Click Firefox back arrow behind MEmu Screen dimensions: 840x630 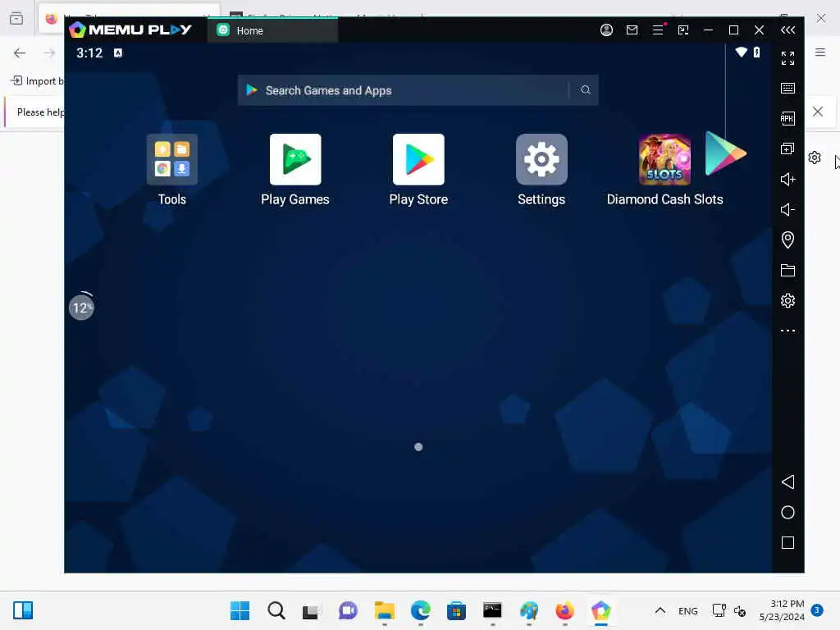coord(20,52)
